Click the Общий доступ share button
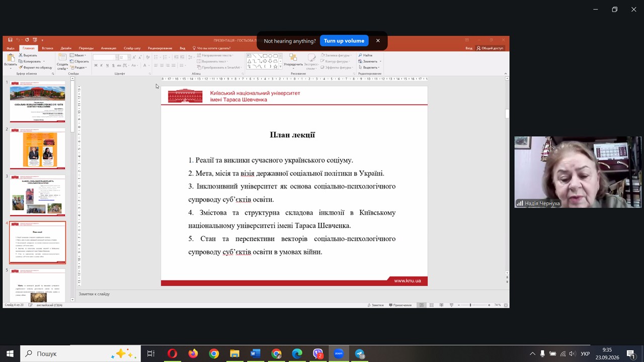The width and height of the screenshot is (644, 362). point(489,48)
